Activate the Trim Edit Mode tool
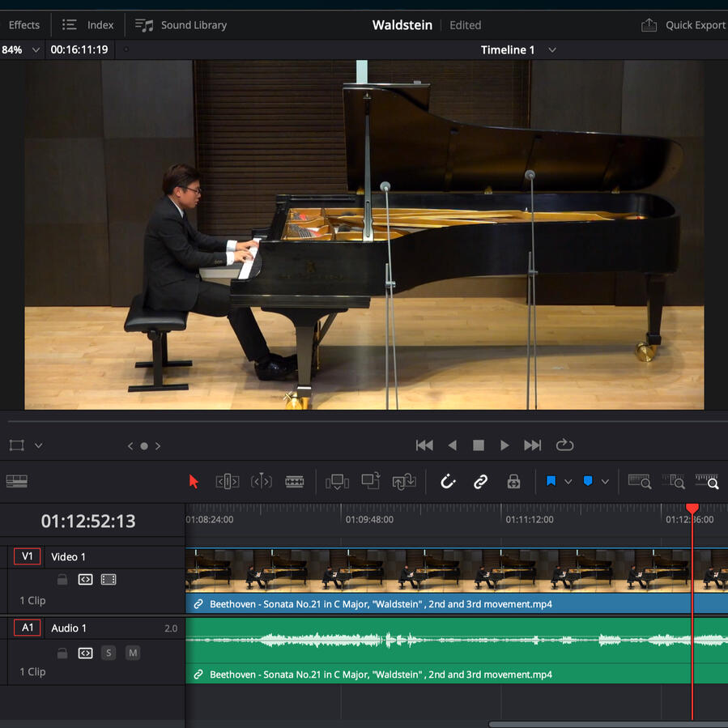The height and width of the screenshot is (728, 728). point(227,482)
